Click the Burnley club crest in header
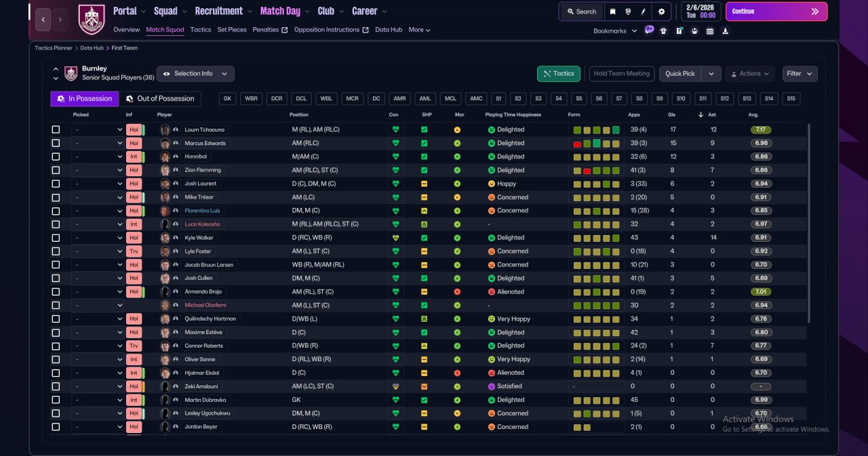Screen dimensions: 868x456 point(92,19)
